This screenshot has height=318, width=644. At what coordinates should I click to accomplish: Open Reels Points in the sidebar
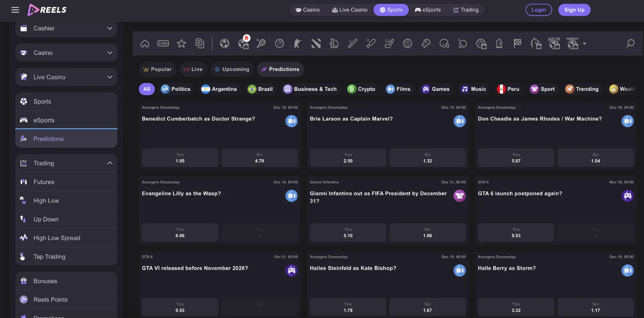pos(66,299)
